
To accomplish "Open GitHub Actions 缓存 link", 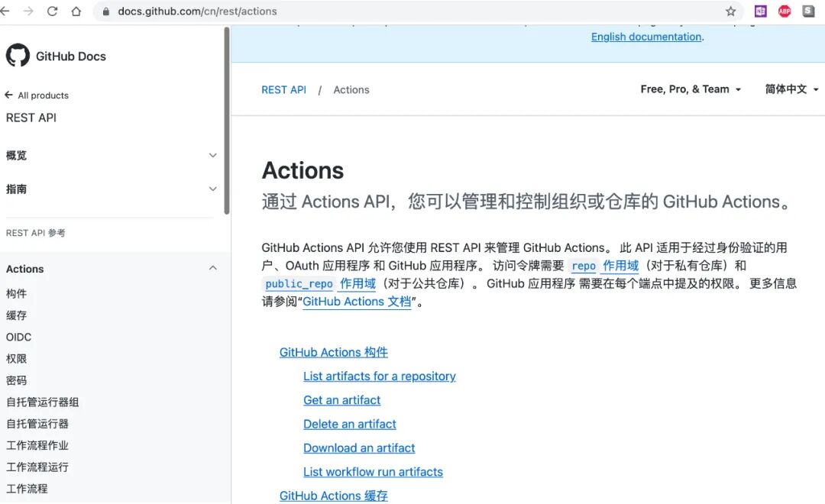I will click(334, 496).
